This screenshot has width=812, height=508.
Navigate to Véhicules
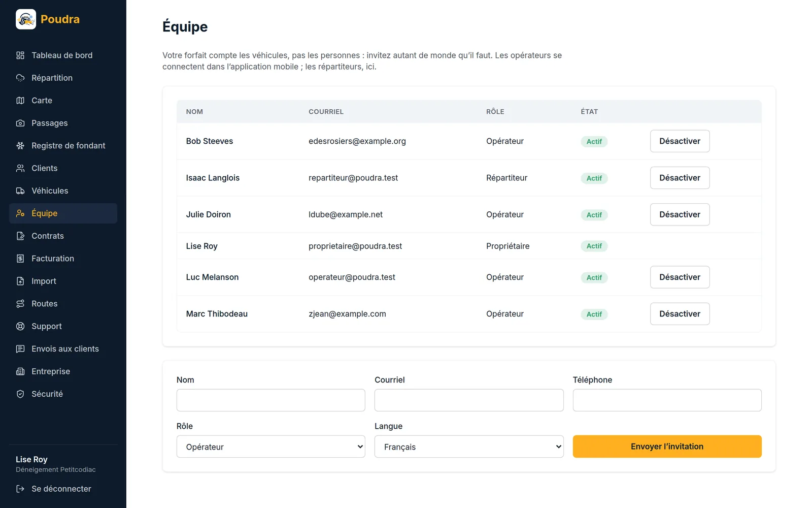tap(63, 191)
